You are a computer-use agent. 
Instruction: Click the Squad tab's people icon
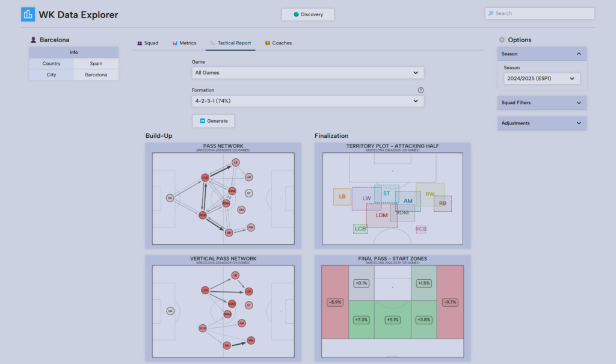point(140,43)
